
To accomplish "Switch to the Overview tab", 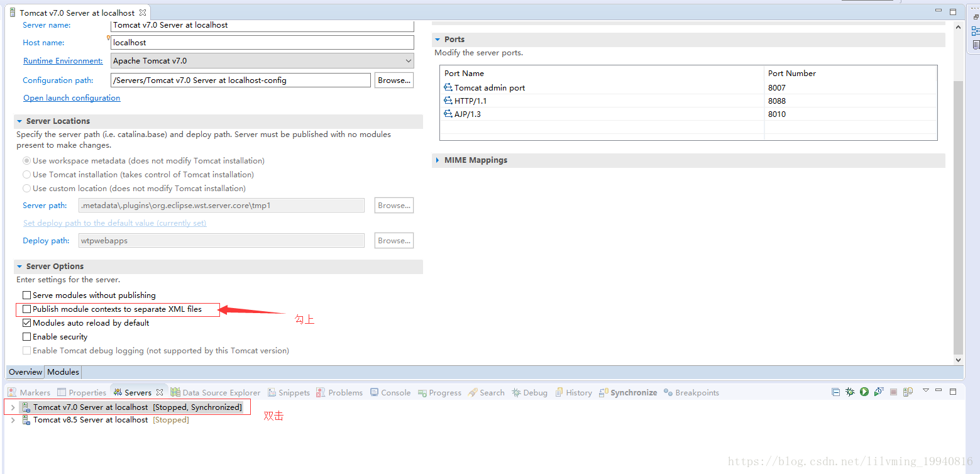I will [25, 372].
